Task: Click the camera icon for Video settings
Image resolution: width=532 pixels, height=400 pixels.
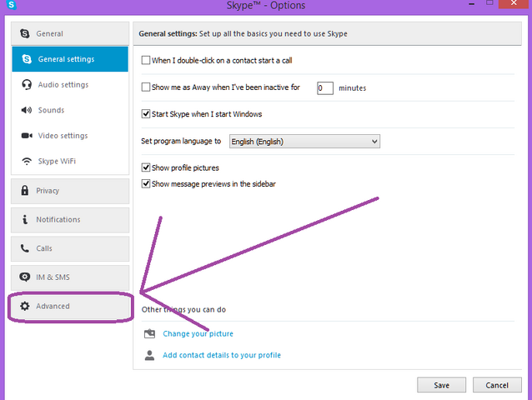Action: 27,136
